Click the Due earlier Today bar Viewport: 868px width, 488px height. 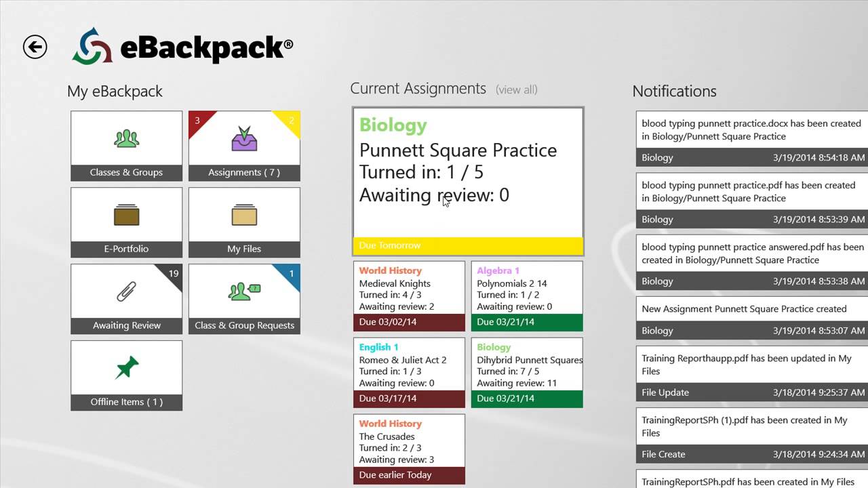coord(409,475)
